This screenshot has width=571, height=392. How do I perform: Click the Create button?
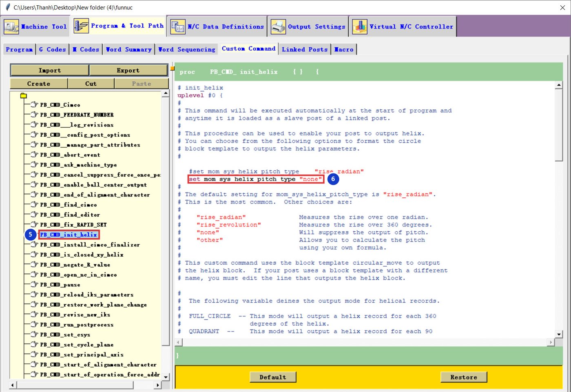[39, 84]
